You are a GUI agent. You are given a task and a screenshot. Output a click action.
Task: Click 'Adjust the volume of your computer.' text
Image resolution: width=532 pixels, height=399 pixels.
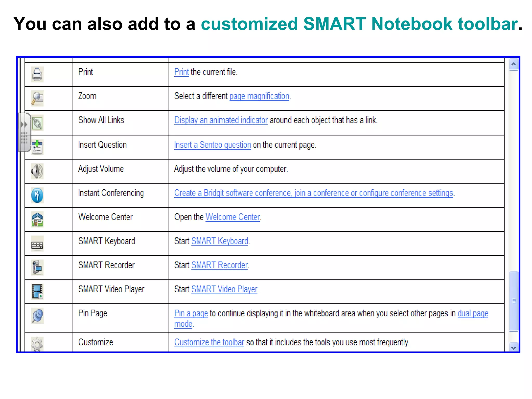[x=231, y=169]
